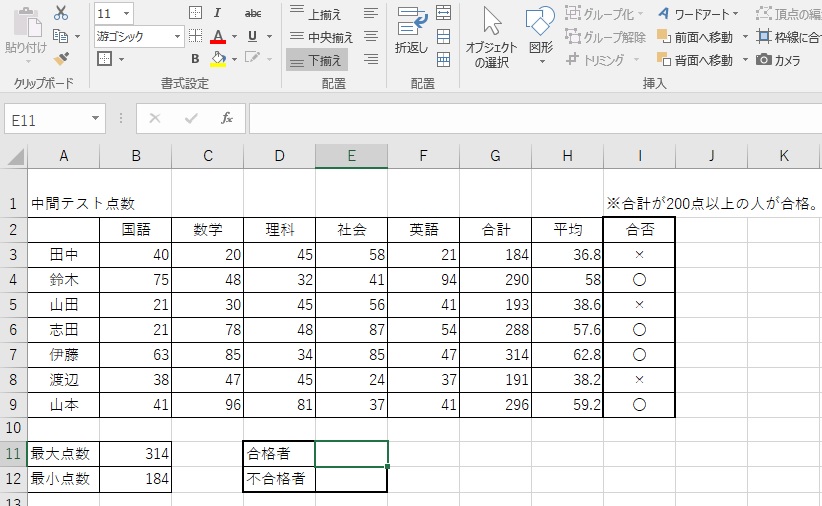Expand the fill color dropdown arrow
The width and height of the screenshot is (822, 506).
coord(234,59)
